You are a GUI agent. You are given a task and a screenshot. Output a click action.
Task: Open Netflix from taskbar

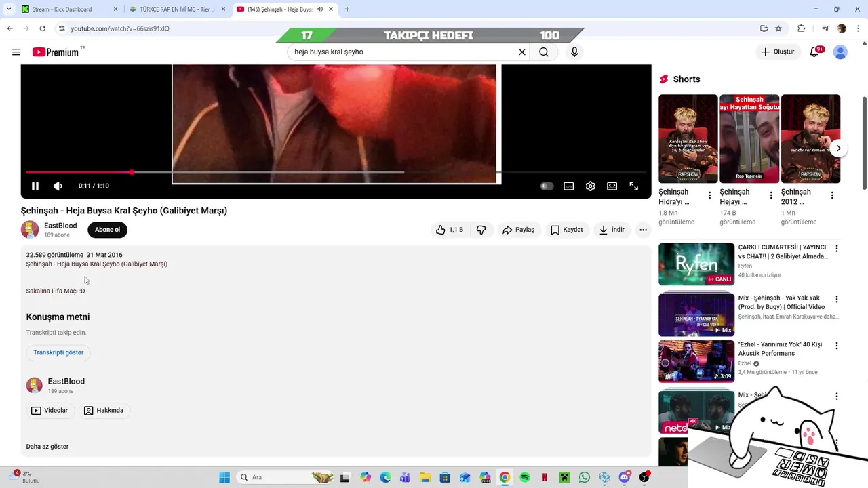pyautogui.click(x=545, y=477)
